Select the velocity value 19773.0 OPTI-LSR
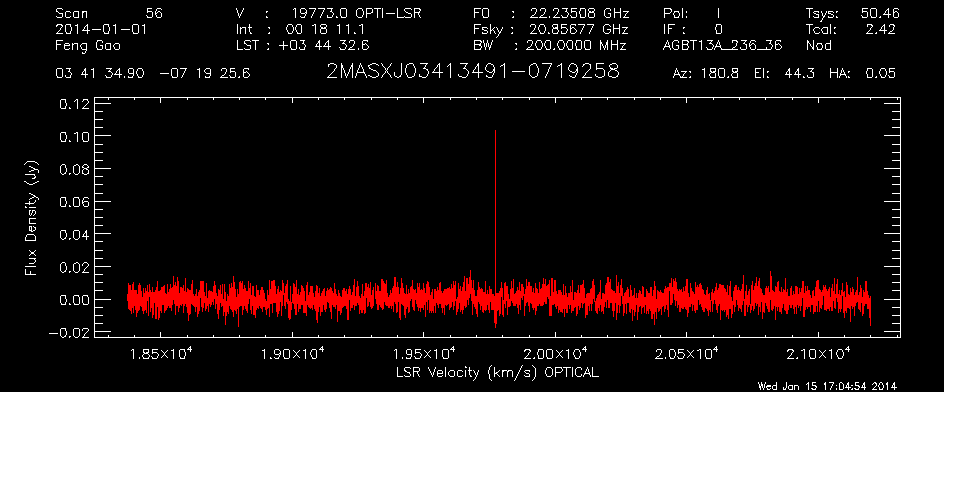 (356, 13)
